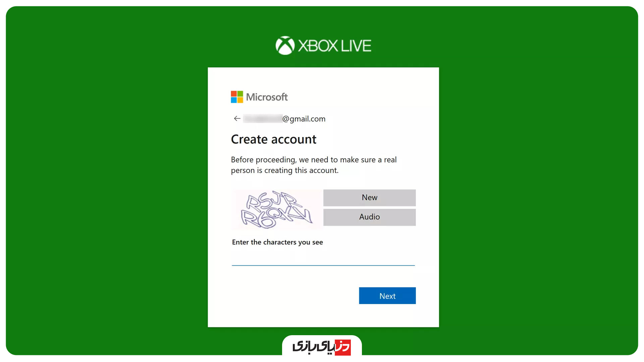
Task: Click the @gmail.com domain text
Action: [x=304, y=119]
